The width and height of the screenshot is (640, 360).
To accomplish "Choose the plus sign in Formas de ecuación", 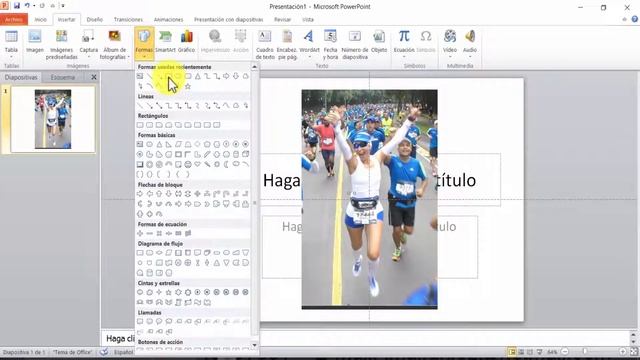I will pos(140,233).
